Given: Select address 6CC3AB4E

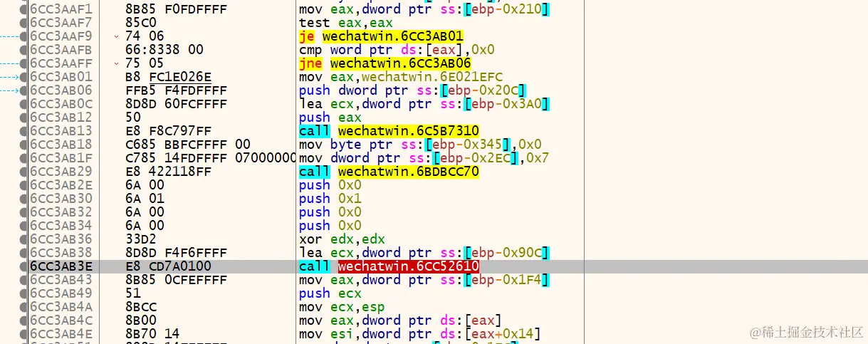Looking at the screenshot, I should (61, 334).
